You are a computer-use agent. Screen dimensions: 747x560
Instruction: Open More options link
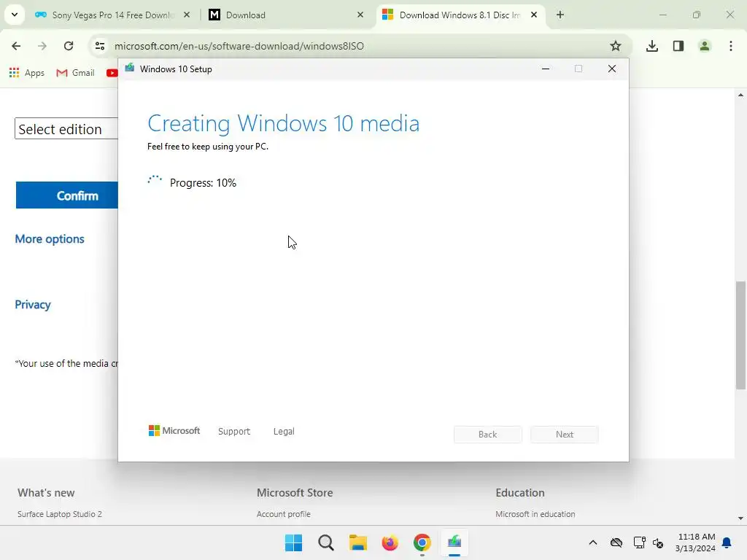click(50, 239)
